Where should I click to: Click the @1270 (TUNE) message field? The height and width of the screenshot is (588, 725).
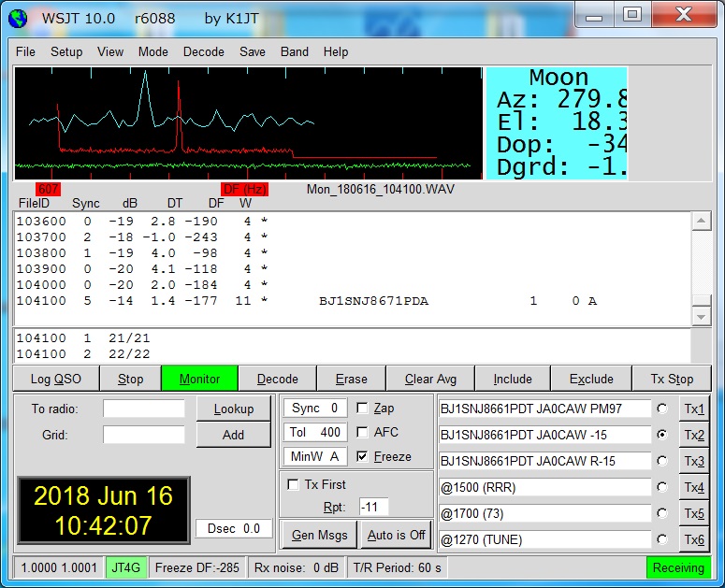click(x=544, y=539)
